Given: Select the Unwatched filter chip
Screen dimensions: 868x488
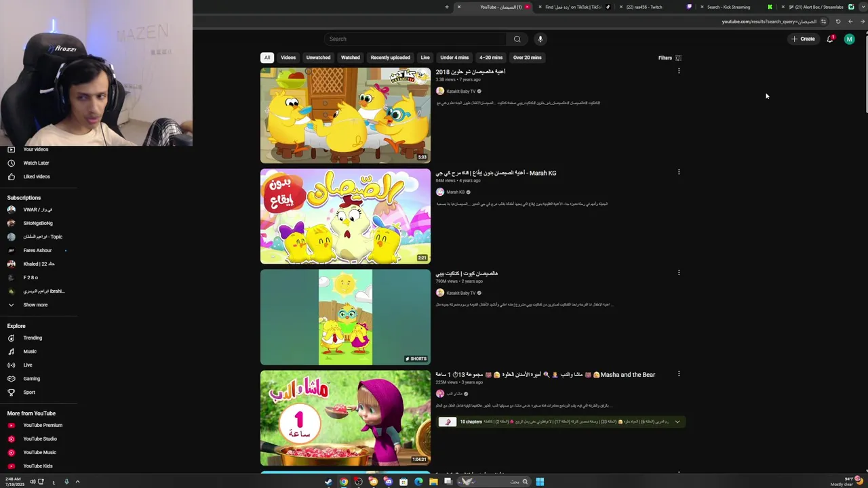Looking at the screenshot, I should [x=318, y=58].
